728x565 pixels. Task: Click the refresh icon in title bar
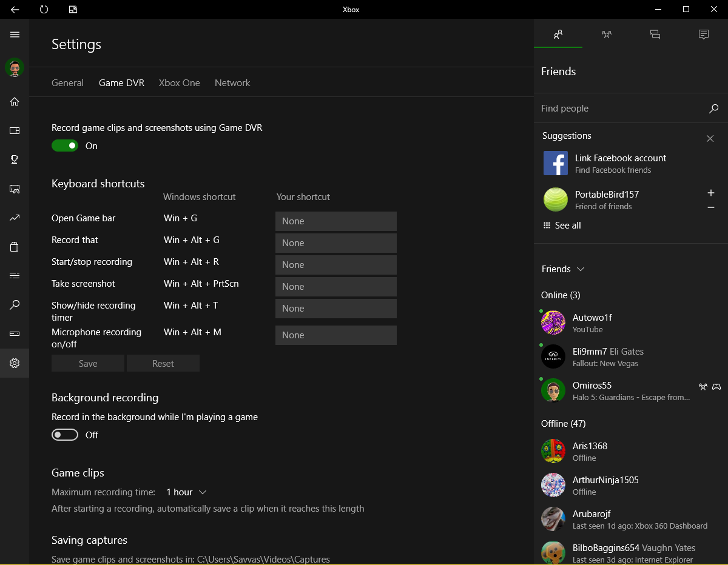[x=44, y=9]
